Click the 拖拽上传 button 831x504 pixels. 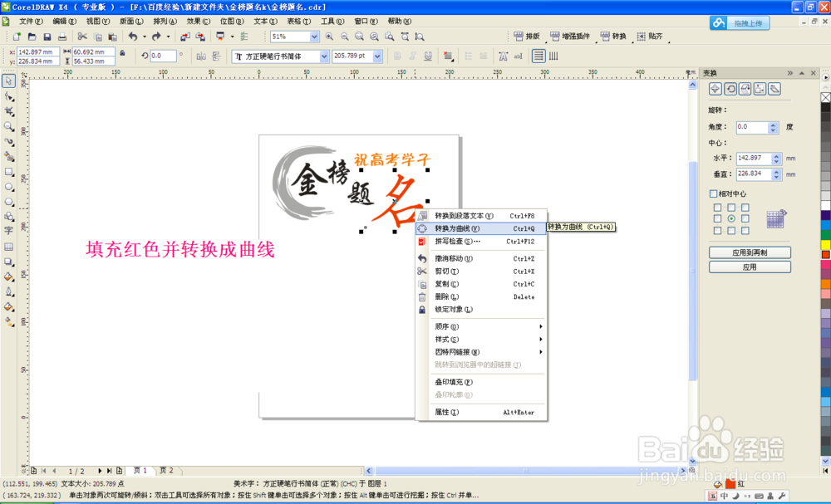[x=740, y=22]
